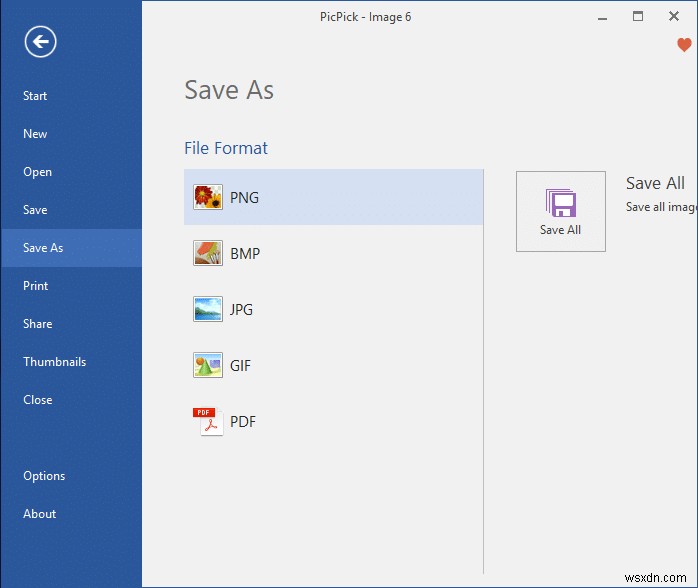698x588 pixels.
Task: Open Thumbnails from the sidebar
Action: click(71, 362)
